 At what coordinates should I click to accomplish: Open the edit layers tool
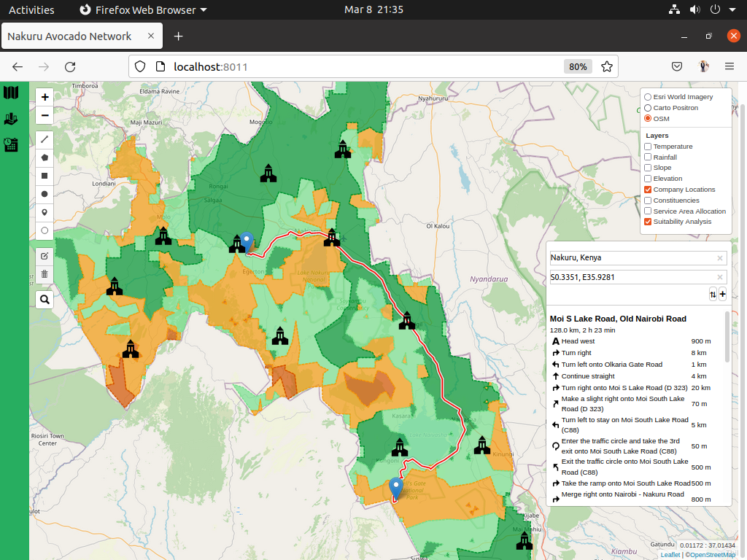pos(44,256)
